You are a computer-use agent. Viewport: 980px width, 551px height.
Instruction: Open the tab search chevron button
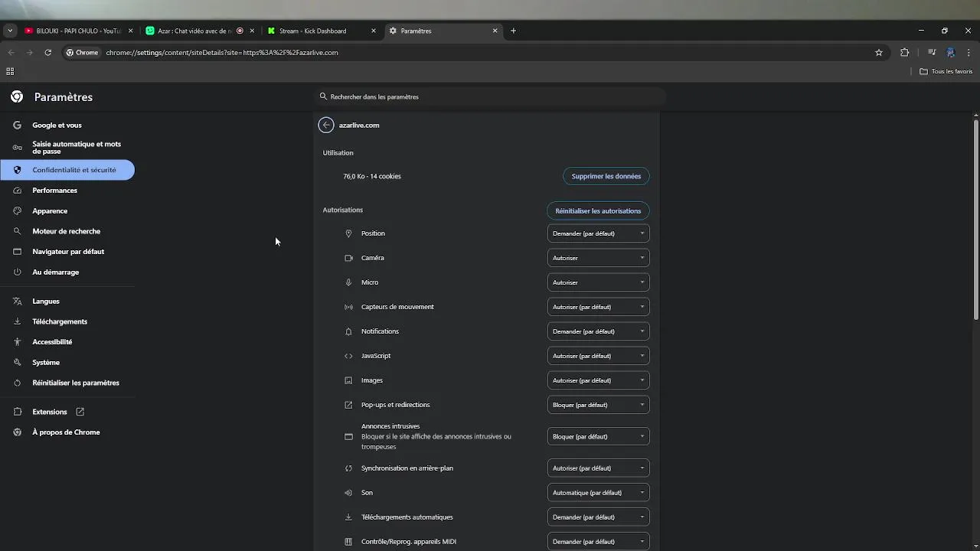pyautogui.click(x=10, y=31)
